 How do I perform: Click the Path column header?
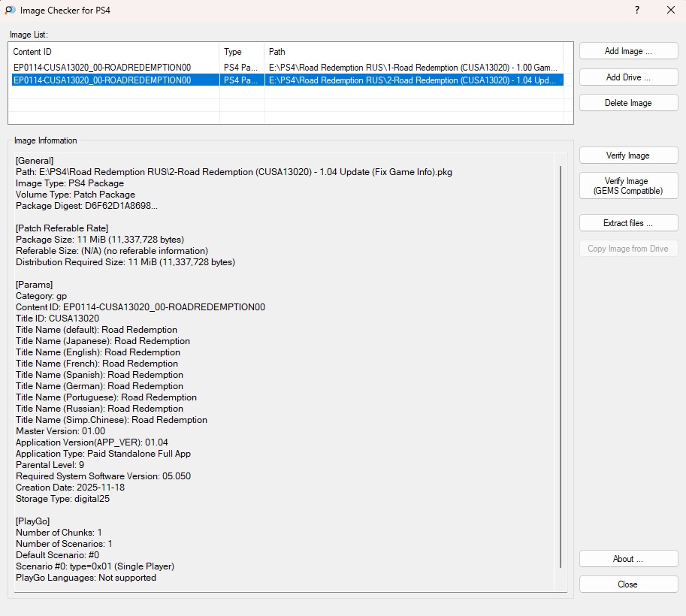pos(413,52)
